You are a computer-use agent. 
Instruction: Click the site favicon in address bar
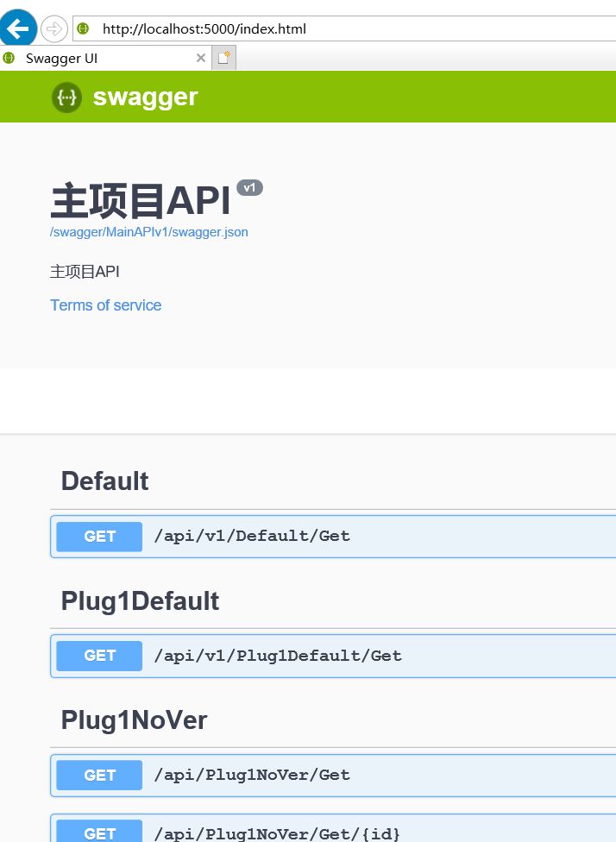[83, 28]
